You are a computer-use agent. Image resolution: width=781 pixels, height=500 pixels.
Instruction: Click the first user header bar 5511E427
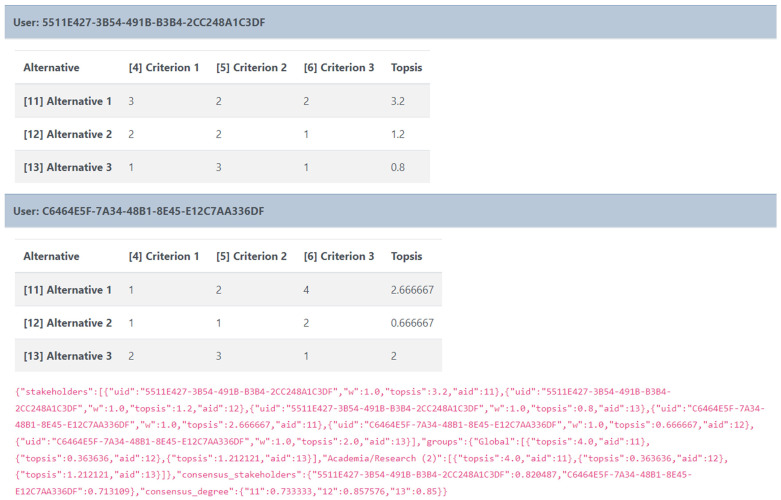click(x=390, y=22)
